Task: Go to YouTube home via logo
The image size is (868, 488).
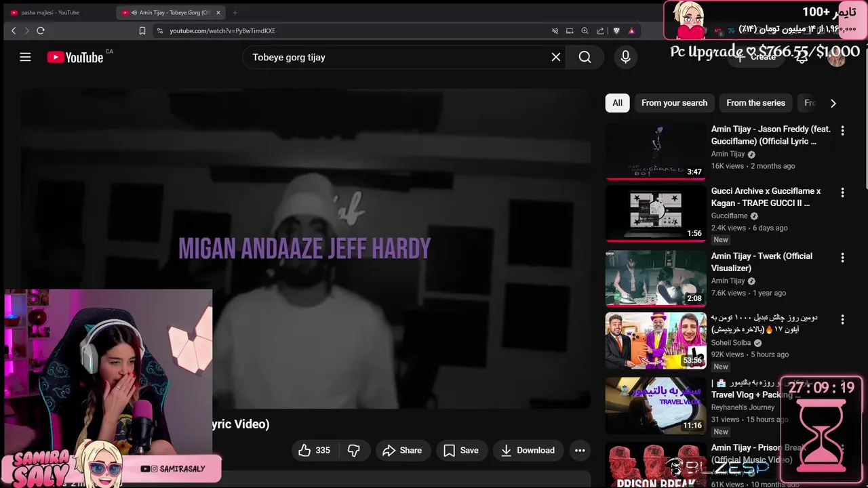Action: coord(75,58)
